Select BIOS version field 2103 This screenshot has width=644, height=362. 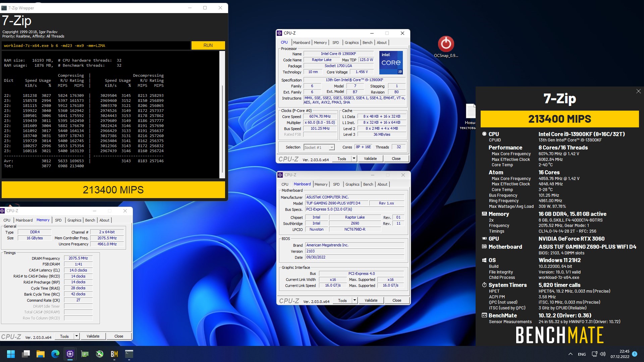[x=355, y=251]
